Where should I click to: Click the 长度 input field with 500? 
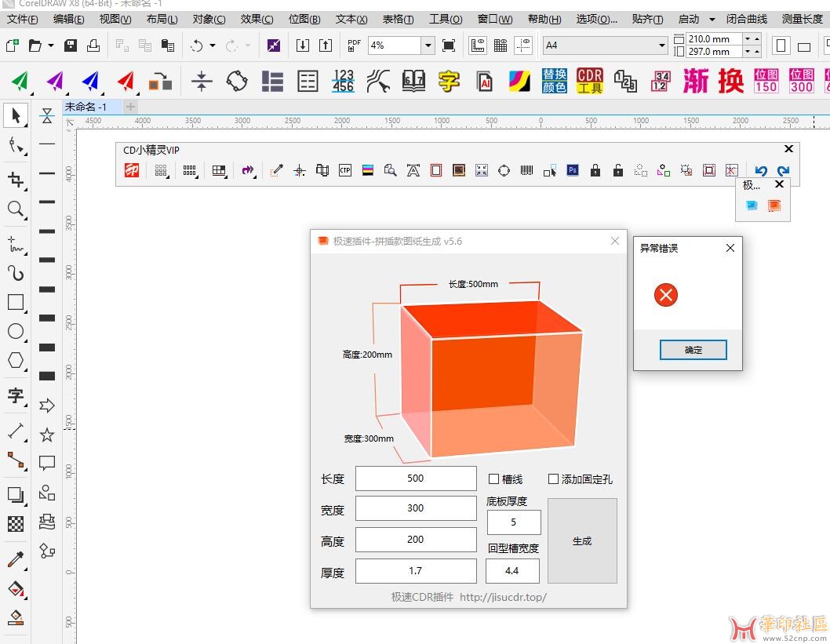pyautogui.click(x=416, y=478)
